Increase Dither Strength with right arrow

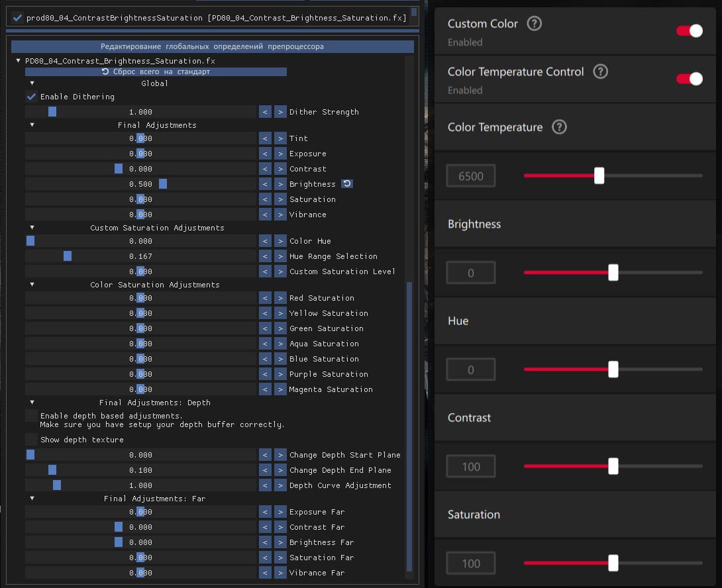[280, 112]
